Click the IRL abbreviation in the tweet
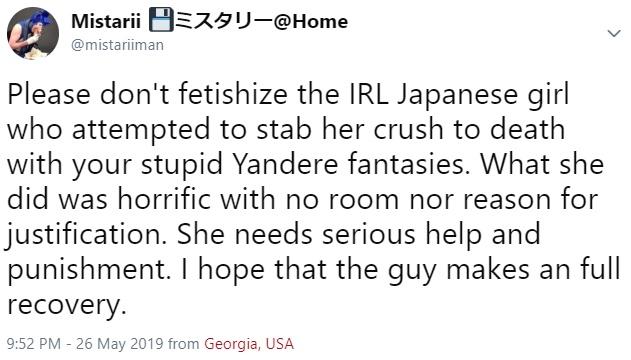The height and width of the screenshot is (360, 631). (366, 94)
